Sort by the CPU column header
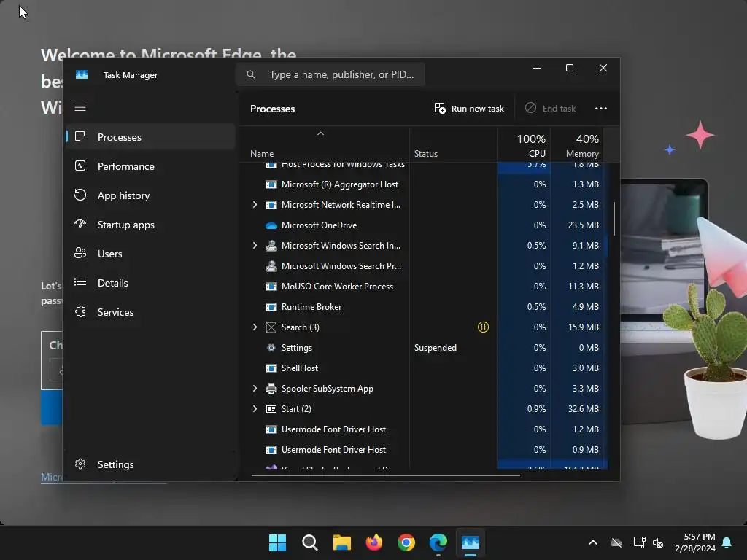The image size is (747, 560). click(524, 146)
